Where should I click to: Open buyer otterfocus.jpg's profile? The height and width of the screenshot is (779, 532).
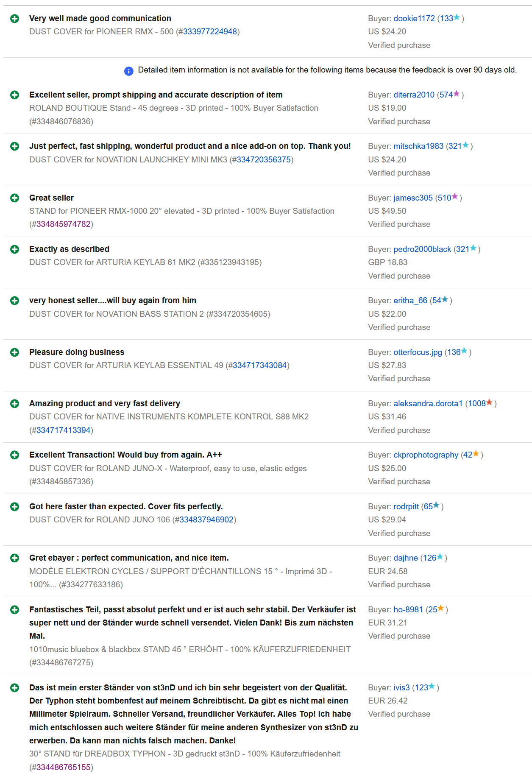tap(418, 352)
